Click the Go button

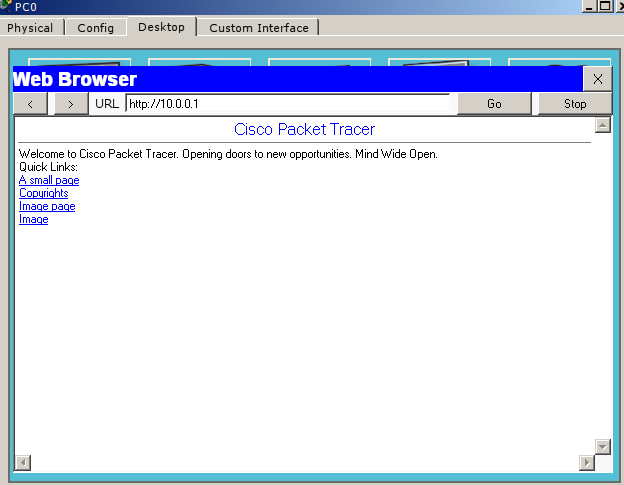pos(494,104)
